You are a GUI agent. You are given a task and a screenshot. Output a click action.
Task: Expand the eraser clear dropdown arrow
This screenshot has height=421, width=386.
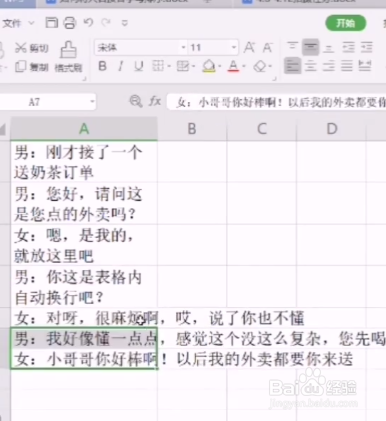(270, 66)
